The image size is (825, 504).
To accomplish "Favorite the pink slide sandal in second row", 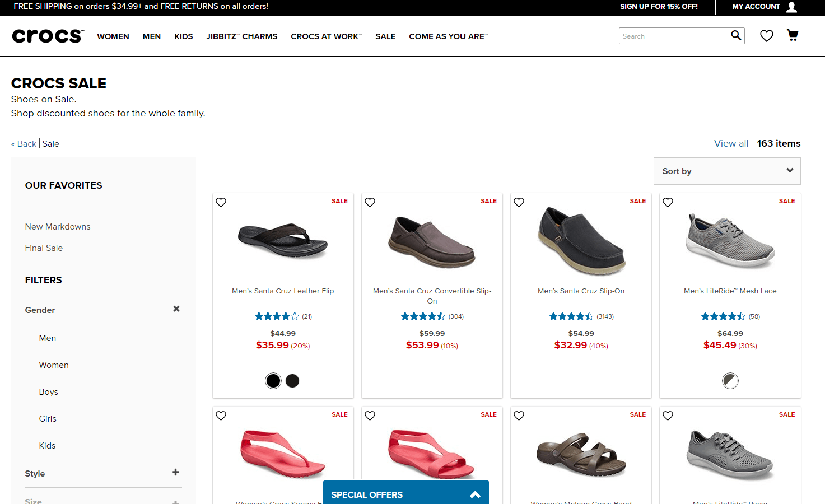I will tap(370, 416).
